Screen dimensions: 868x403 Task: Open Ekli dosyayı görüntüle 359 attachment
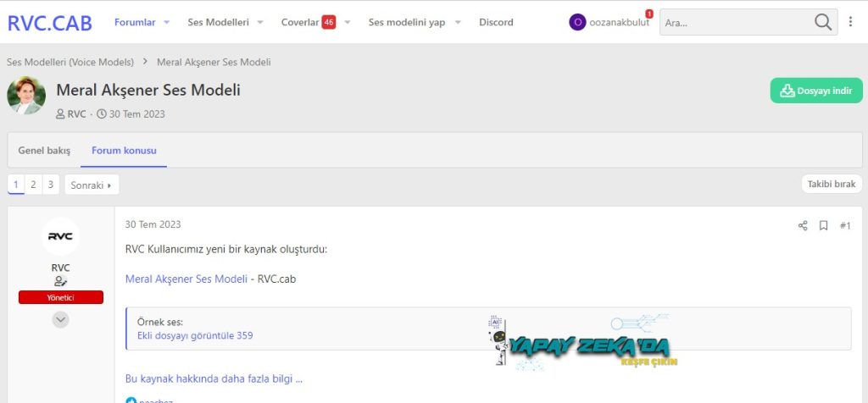(195, 335)
